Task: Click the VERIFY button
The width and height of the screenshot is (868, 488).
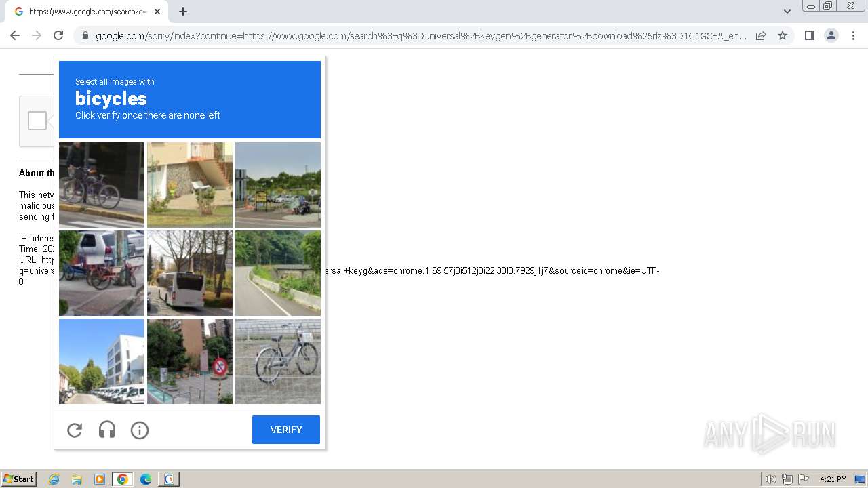Action: pyautogui.click(x=286, y=430)
